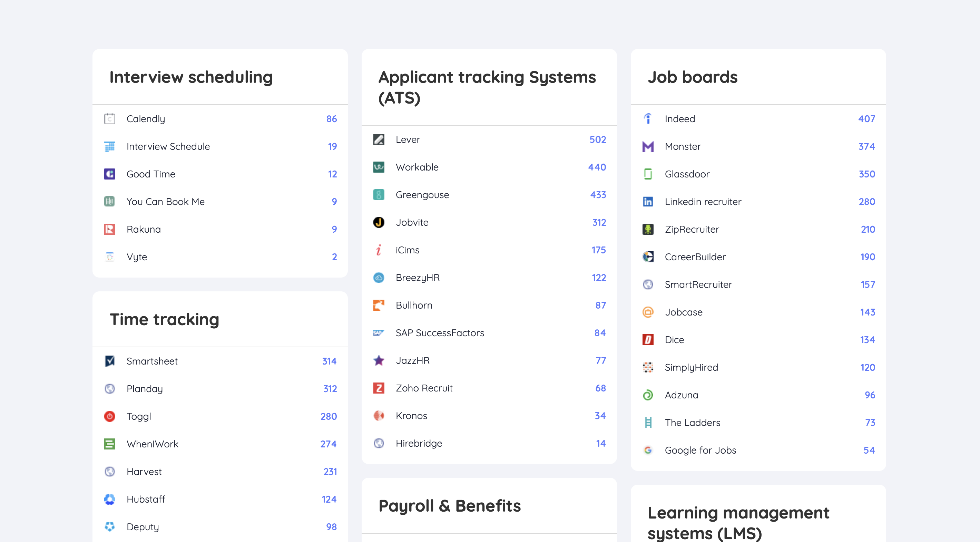Image resolution: width=980 pixels, height=542 pixels.
Task: Click the ZipRecruiter Android-style icon
Action: (648, 229)
